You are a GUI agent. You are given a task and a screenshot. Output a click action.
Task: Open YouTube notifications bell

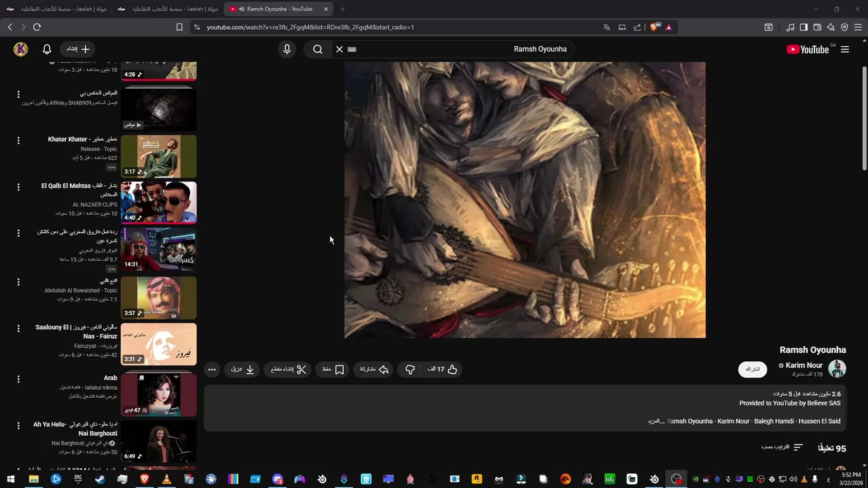click(x=47, y=49)
